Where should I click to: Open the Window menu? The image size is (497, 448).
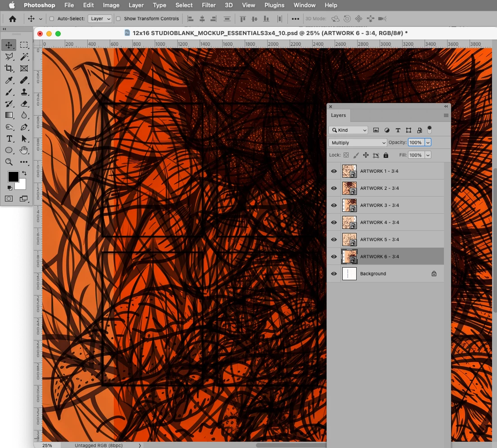click(x=304, y=5)
